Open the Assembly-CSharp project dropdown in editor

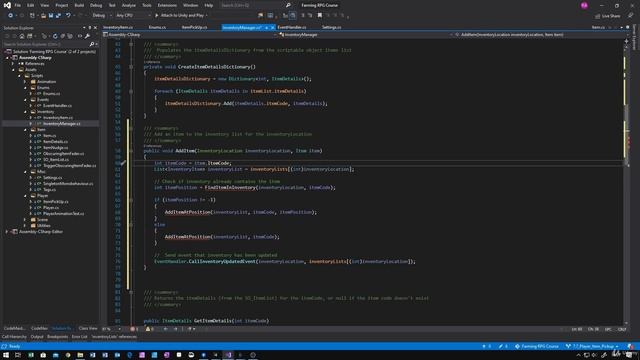click(189, 35)
